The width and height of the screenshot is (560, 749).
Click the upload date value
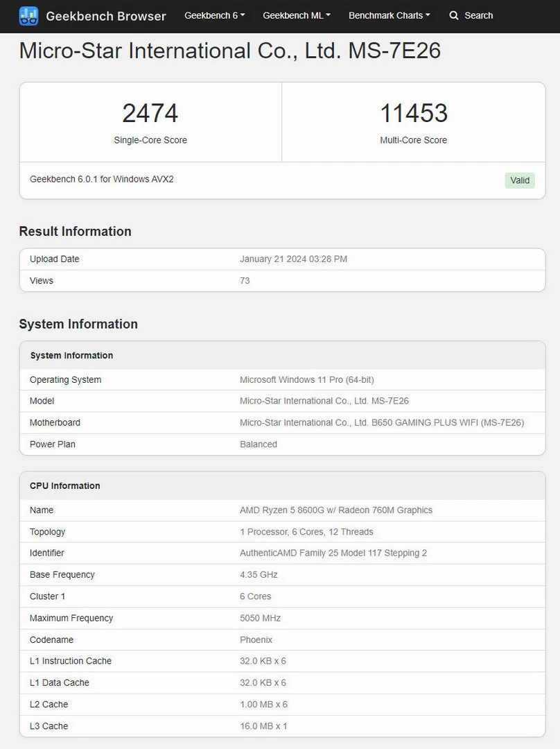coord(293,259)
